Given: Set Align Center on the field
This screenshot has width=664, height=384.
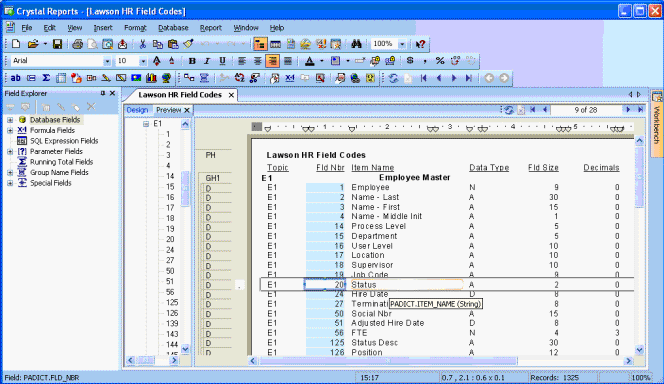Looking at the screenshot, I should click(257, 61).
